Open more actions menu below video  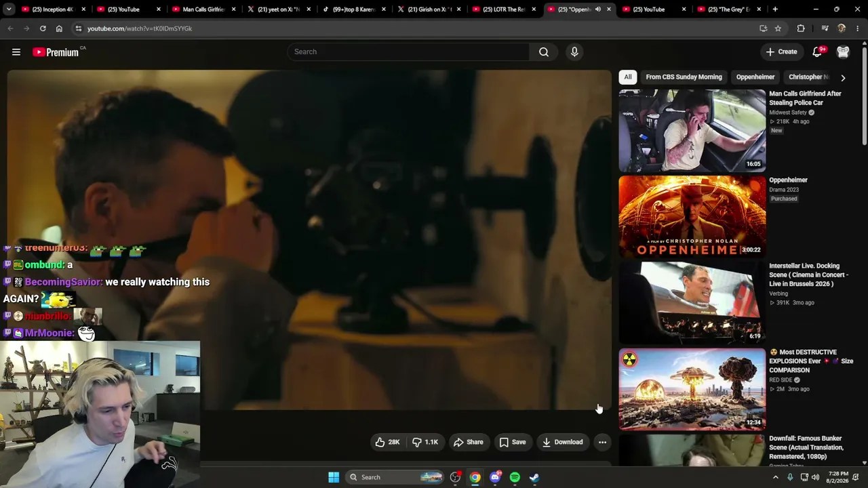(602, 442)
